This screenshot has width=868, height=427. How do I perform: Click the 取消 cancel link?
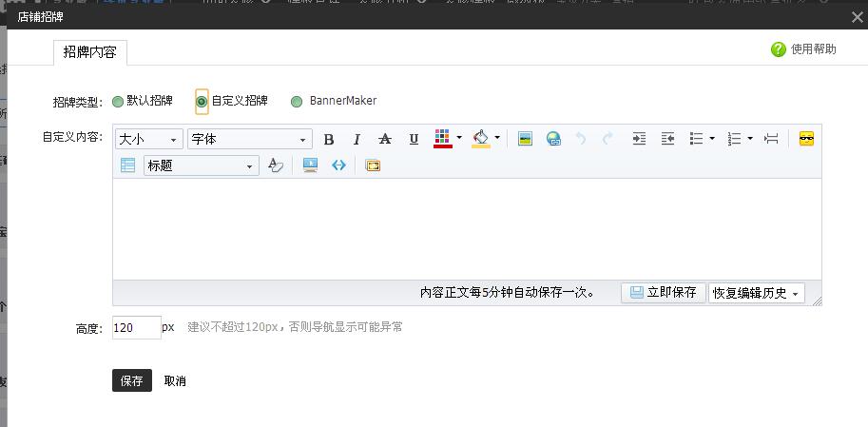175,381
